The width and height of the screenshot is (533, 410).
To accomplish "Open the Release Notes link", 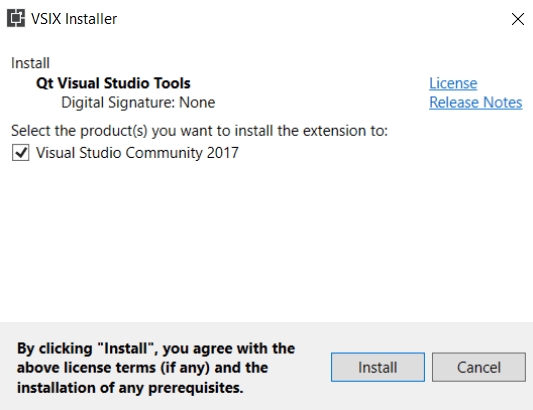I will (x=476, y=102).
